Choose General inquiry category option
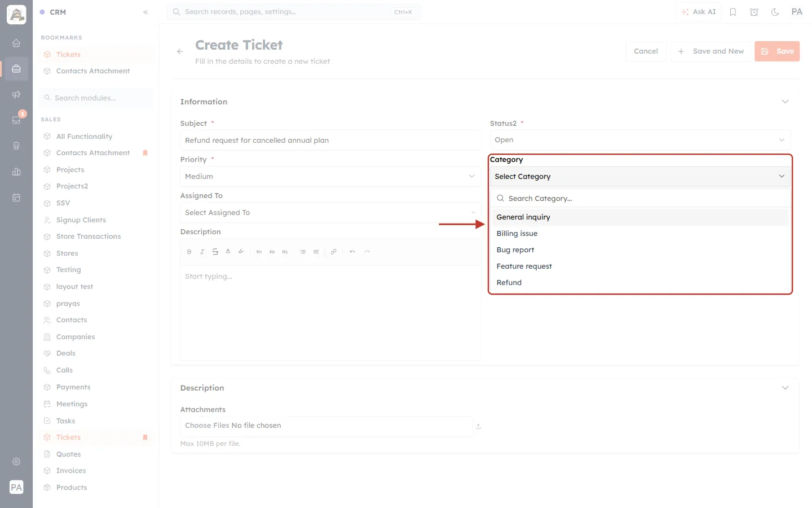The width and height of the screenshot is (812, 508). pyautogui.click(x=640, y=217)
